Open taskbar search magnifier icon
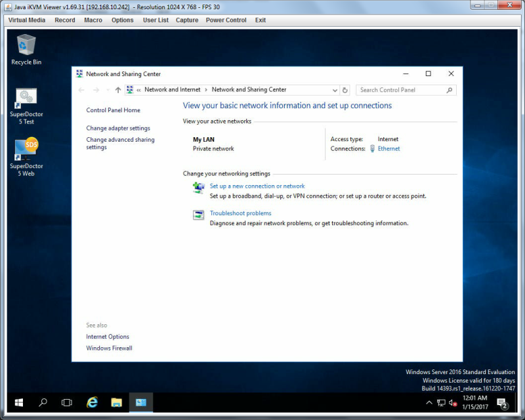525x420 pixels. click(43, 402)
